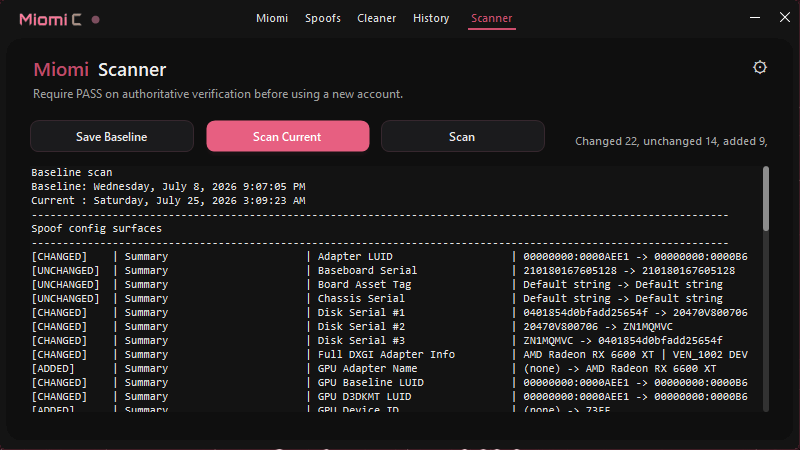
Task: Click the value '210180167605128 -> 210180167605128'
Action: pyautogui.click(x=629, y=270)
